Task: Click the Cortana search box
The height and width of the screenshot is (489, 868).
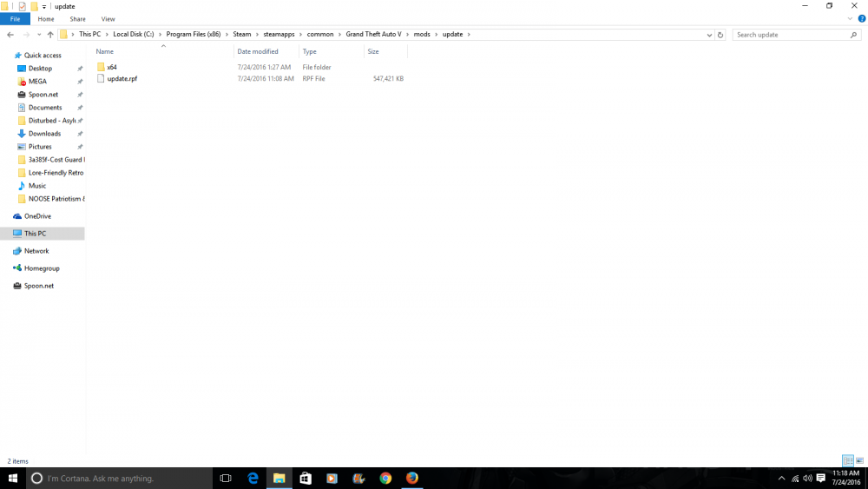Action: 119,478
